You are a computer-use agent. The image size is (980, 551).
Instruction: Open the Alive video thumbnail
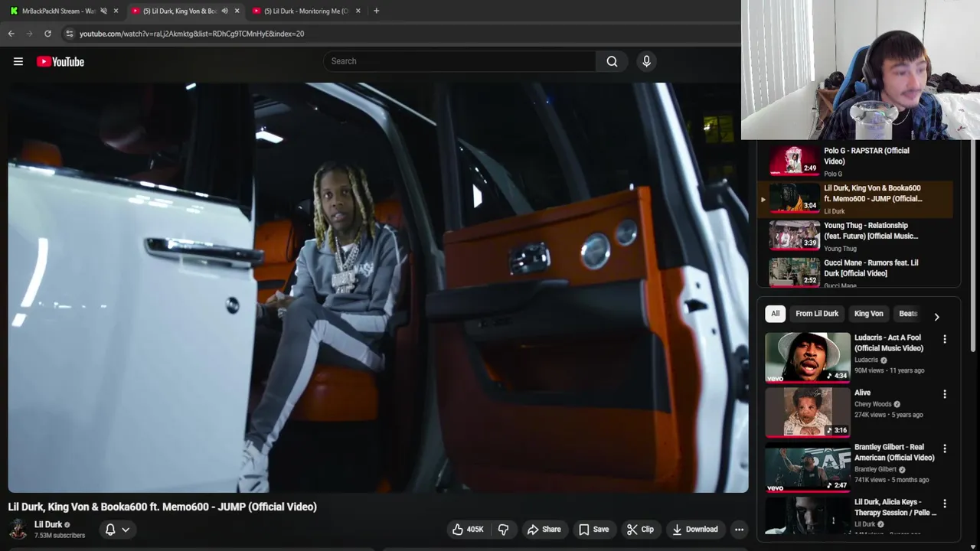coord(808,412)
